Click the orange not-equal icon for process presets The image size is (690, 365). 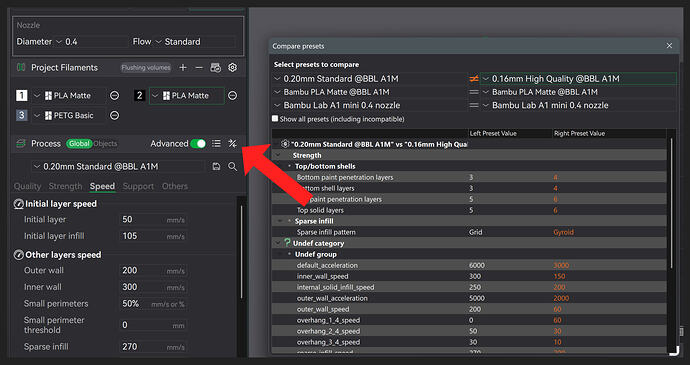click(x=473, y=79)
